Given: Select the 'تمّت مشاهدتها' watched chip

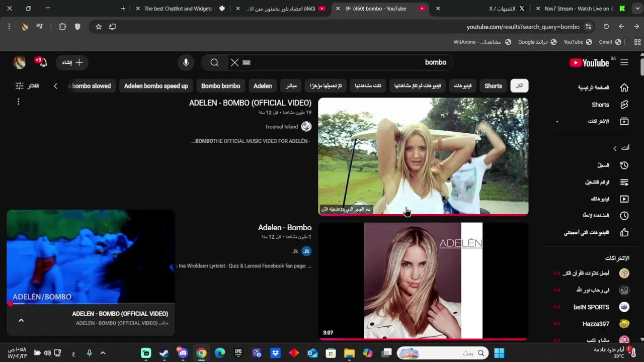Looking at the screenshot, I should coord(368,86).
